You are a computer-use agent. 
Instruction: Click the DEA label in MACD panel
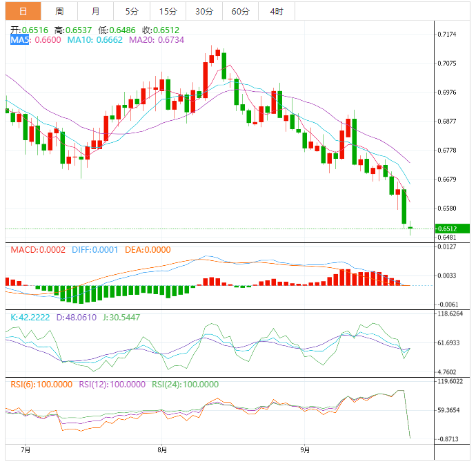[x=147, y=250]
